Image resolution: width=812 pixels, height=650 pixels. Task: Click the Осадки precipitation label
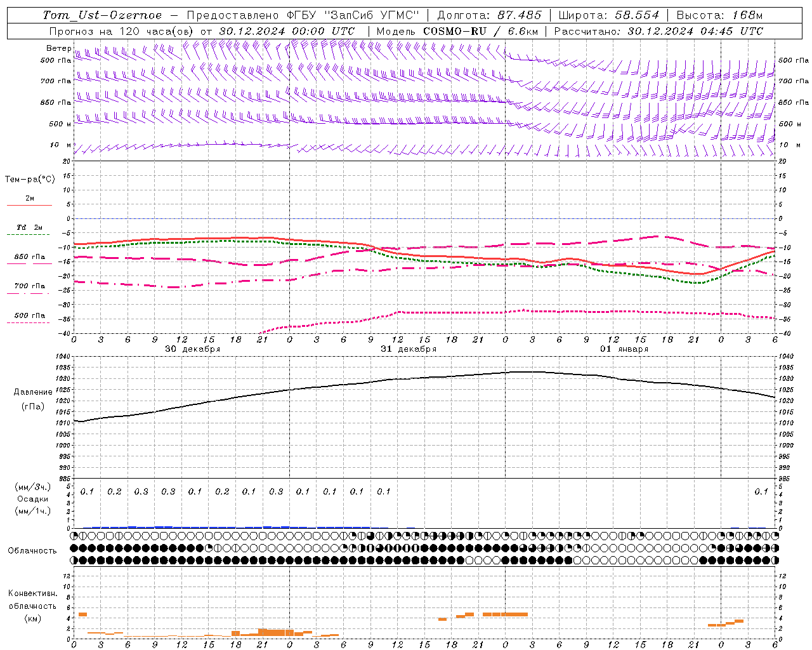click(x=32, y=499)
